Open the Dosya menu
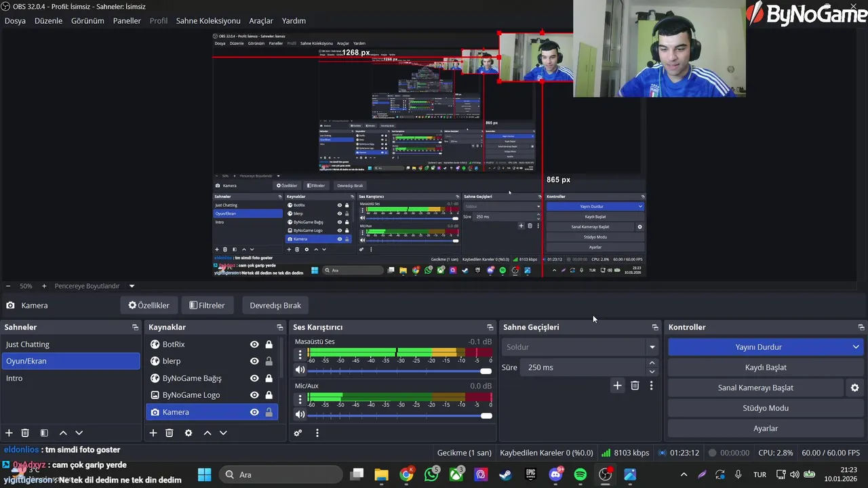The height and width of the screenshot is (488, 868). click(15, 21)
